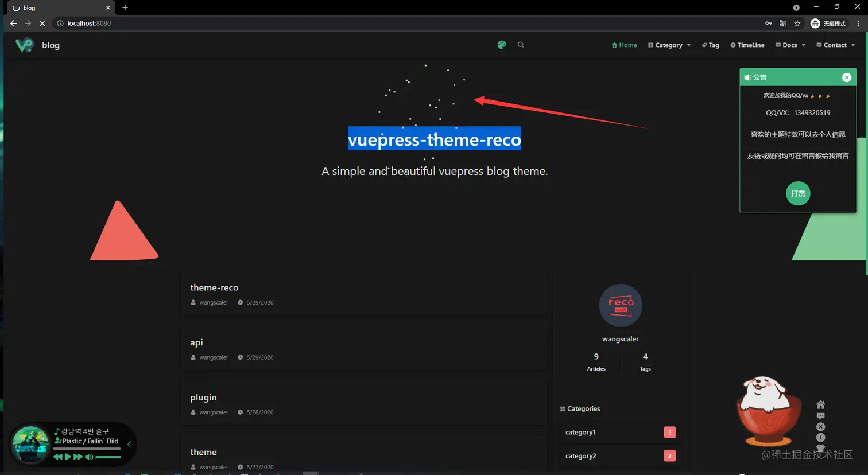The height and width of the screenshot is (475, 868).
Task: Click the browser forward arrow
Action: click(28, 24)
